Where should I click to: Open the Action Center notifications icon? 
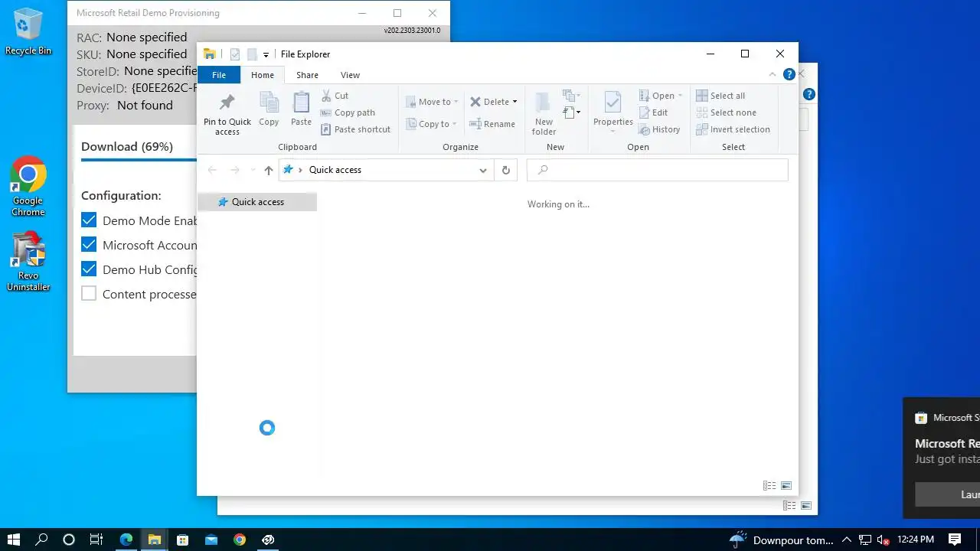955,540
